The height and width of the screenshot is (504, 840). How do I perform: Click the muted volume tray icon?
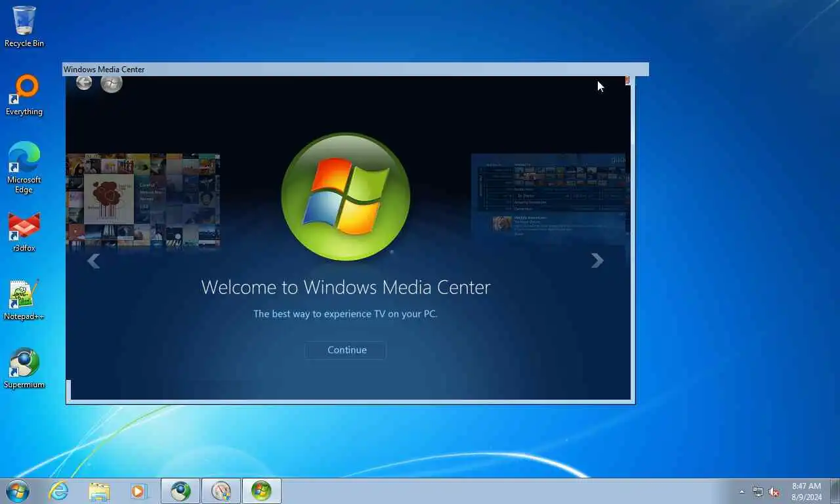tap(774, 492)
